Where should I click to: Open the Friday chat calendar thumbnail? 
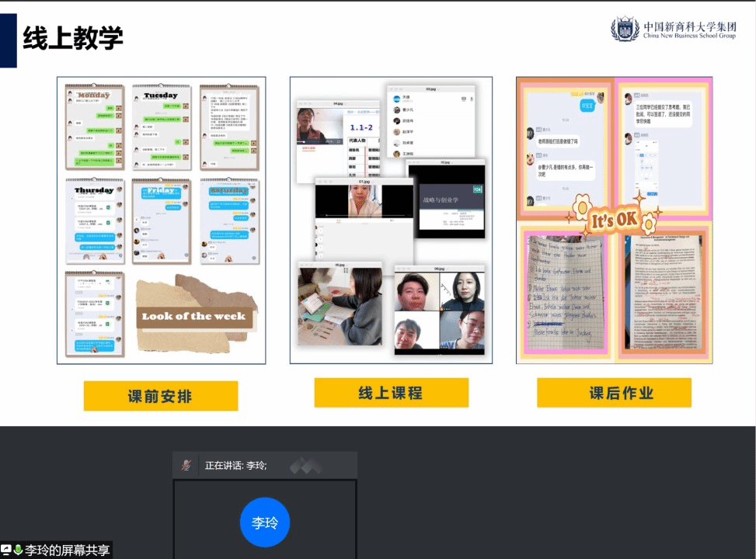[x=162, y=221]
